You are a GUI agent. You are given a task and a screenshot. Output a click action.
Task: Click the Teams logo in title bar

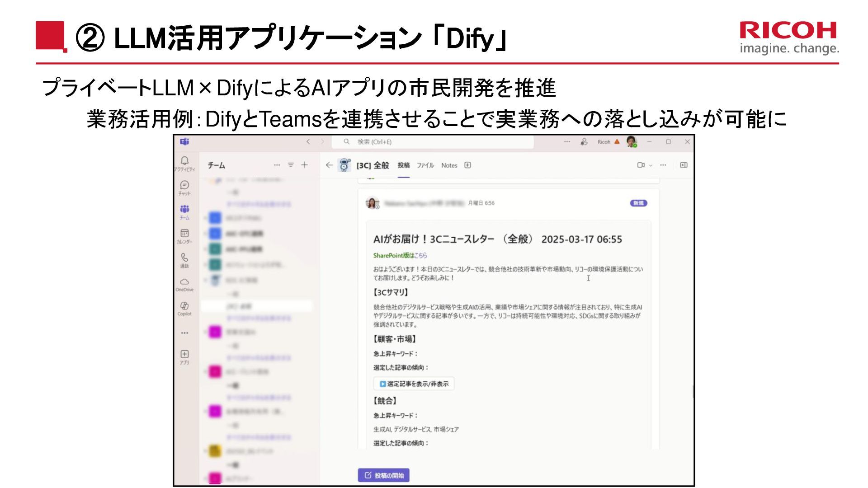[184, 142]
